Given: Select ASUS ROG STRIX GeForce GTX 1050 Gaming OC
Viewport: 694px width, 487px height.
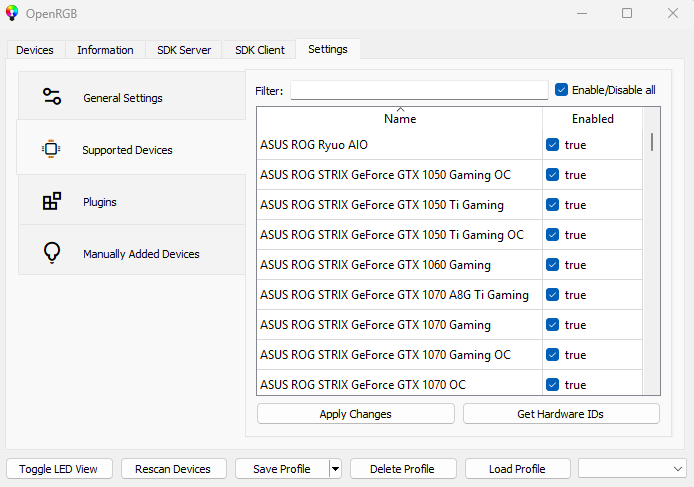Looking at the screenshot, I should pyautogui.click(x=386, y=175).
